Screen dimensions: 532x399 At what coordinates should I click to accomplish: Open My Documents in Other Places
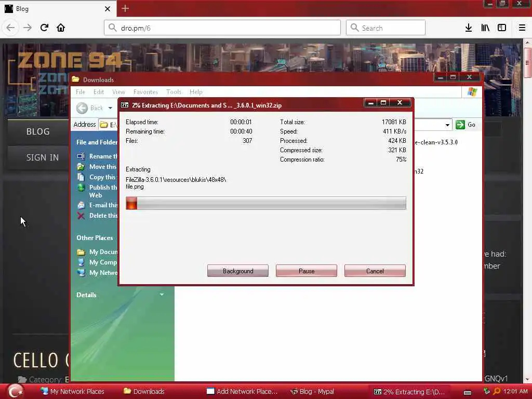[97, 252]
